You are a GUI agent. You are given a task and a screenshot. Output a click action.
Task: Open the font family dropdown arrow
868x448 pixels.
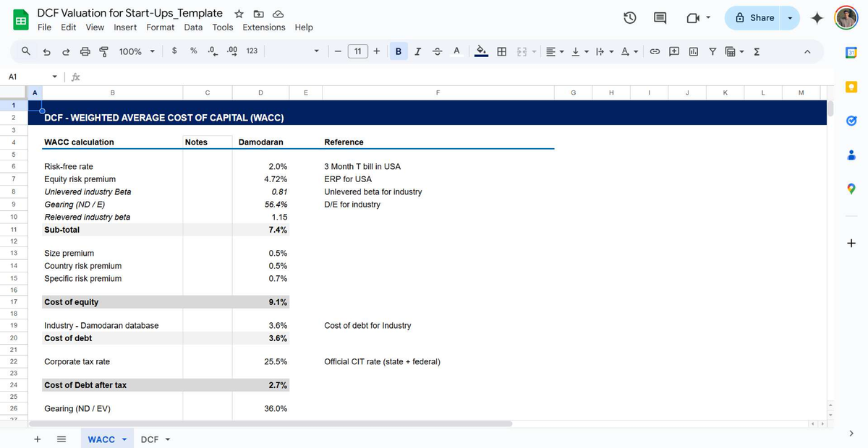point(316,51)
